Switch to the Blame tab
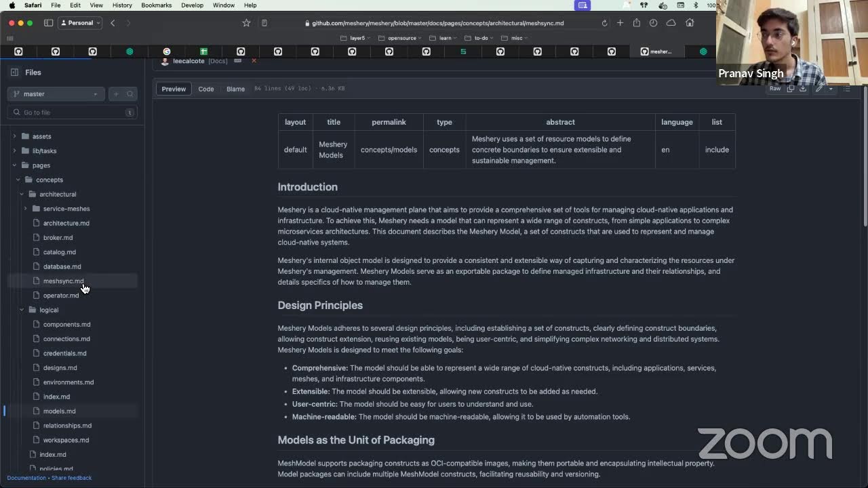The width and height of the screenshot is (868, 488). coord(235,89)
